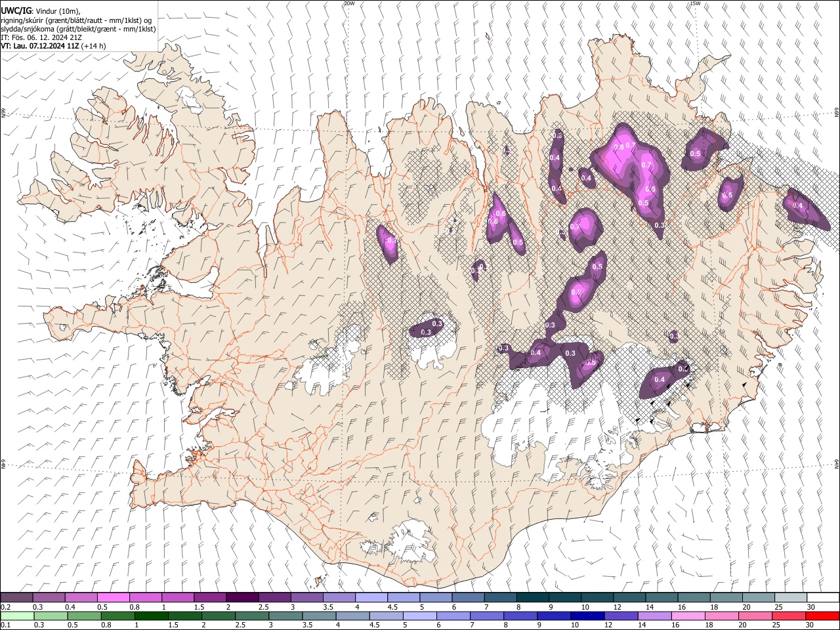The height and width of the screenshot is (630, 840).
Task: Click the 30 number under the snow legend
Action: click(810, 607)
